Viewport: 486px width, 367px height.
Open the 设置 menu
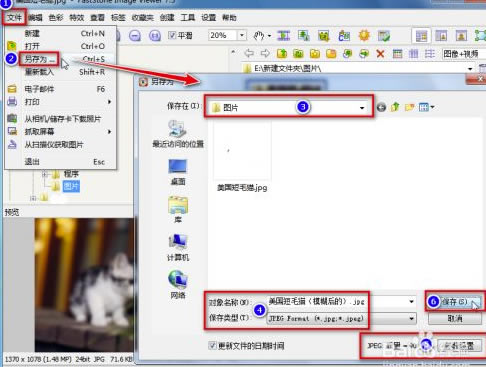point(208,17)
